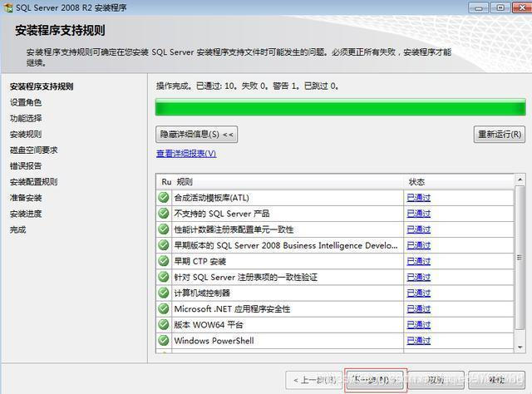This screenshot has width=532, height=394.
Task: Select the 错误报告 step
Action: coord(26,166)
